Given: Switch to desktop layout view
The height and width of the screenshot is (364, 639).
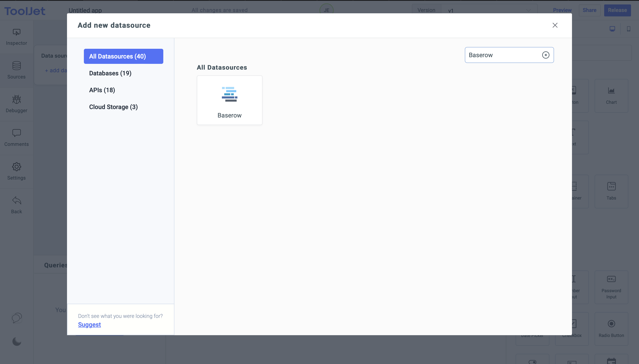Looking at the screenshot, I should (612, 29).
